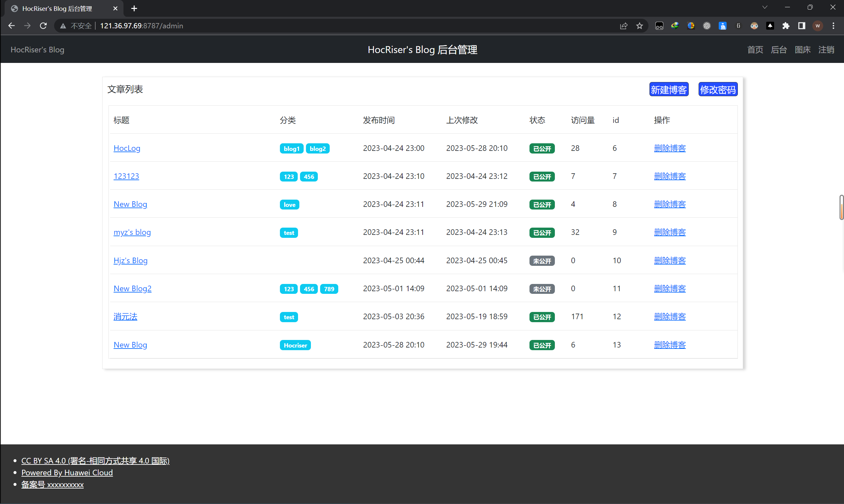Click the not-secure warning icon

(x=63, y=26)
